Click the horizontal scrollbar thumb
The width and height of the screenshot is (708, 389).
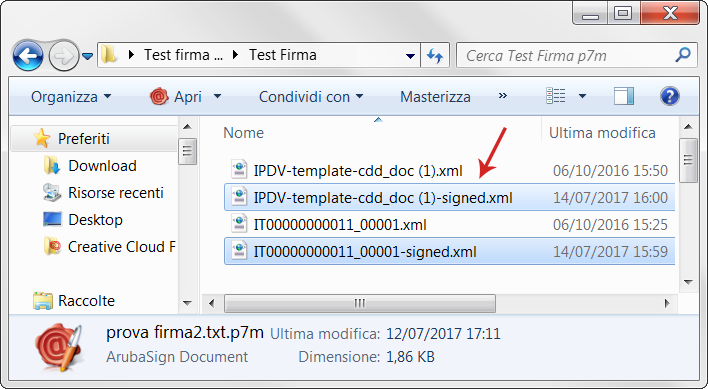click(x=360, y=303)
